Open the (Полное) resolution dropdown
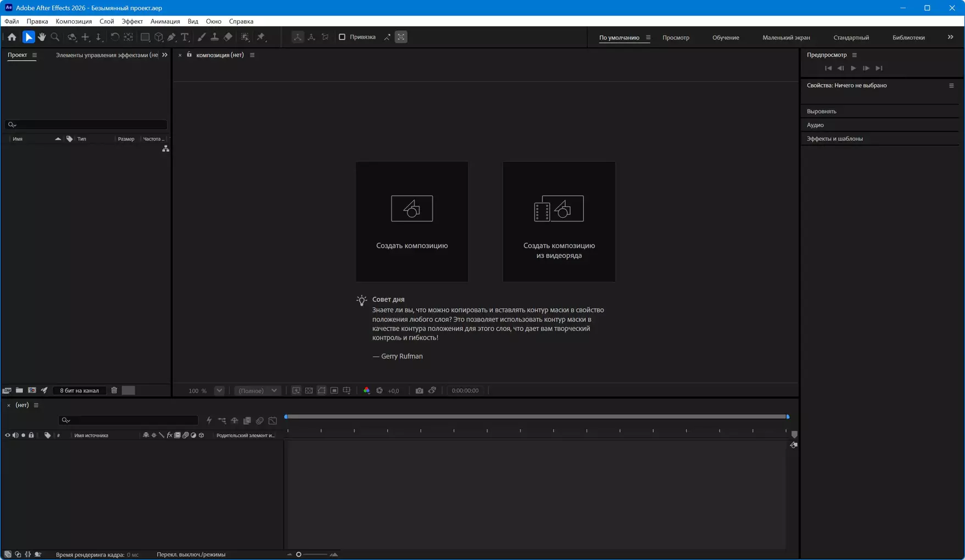Screen dimensions: 965x560 click(x=258, y=390)
